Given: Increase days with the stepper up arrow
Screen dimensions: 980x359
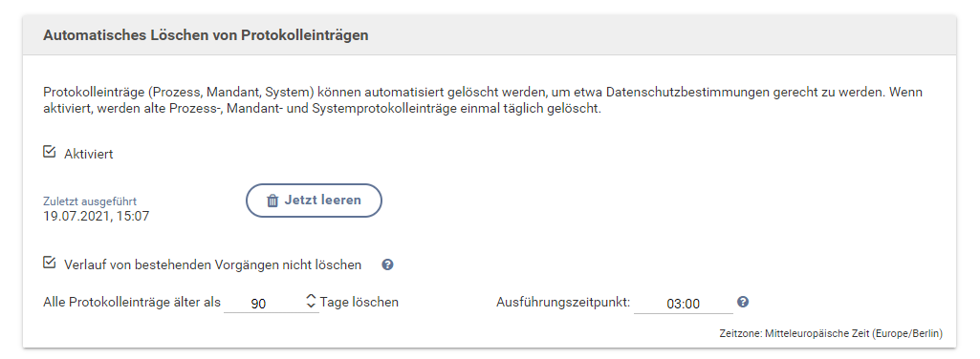Looking at the screenshot, I should (x=312, y=297).
